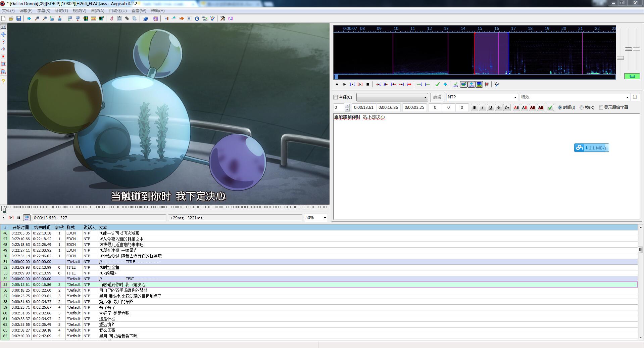Click the Underline U button
Screen dimensions: 644x348
tap(490, 107)
